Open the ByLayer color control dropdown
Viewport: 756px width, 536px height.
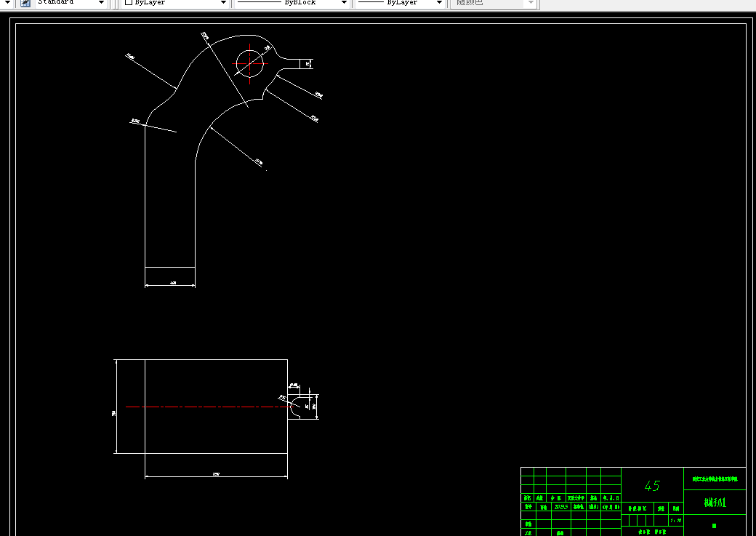(174, 2)
